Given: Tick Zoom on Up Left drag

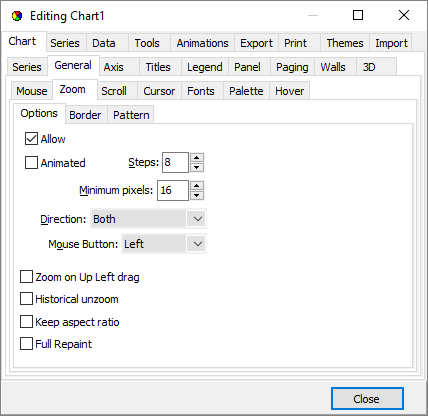Looking at the screenshot, I should click(26, 277).
